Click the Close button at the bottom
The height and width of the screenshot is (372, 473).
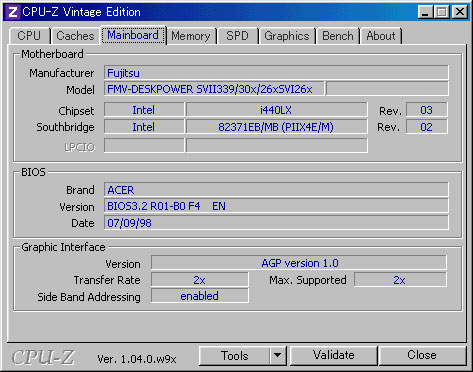pos(422,355)
